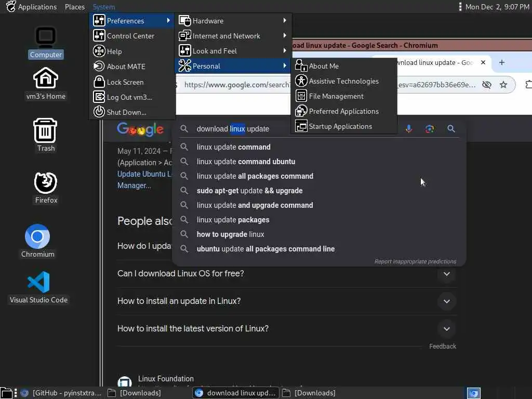Open the 'Update Ubuntu' result link
The width and height of the screenshot is (532, 399).
point(144,179)
